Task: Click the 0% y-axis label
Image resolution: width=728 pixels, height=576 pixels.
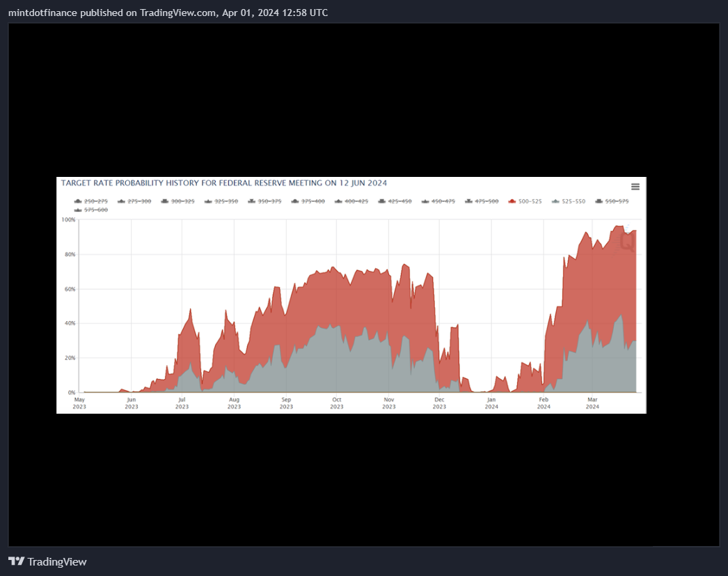Action: point(72,393)
